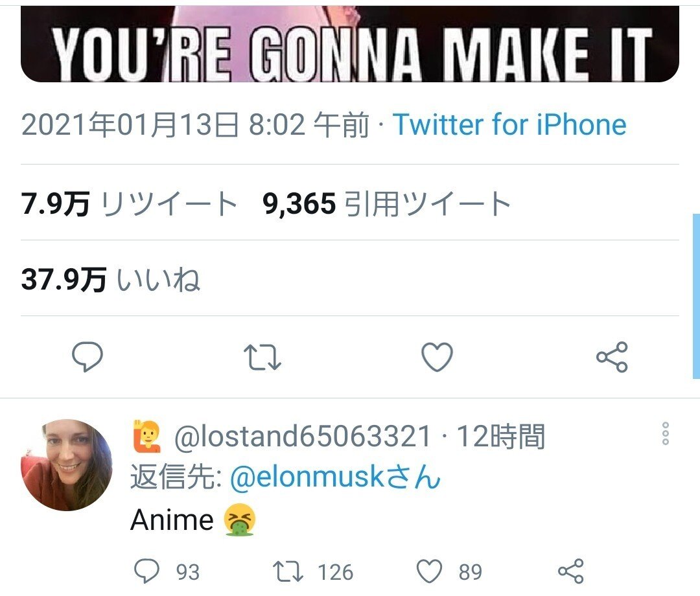View the 9,365 quote tweets

pos(388,205)
